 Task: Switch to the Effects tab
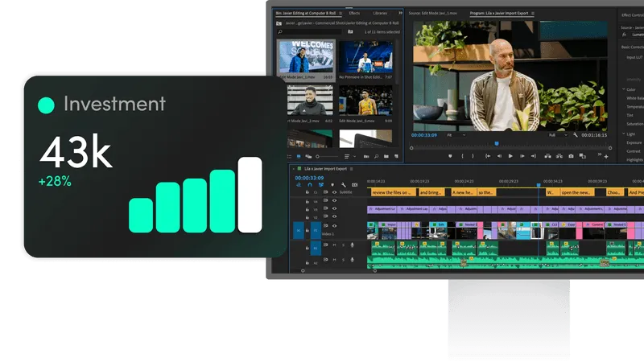354,13
